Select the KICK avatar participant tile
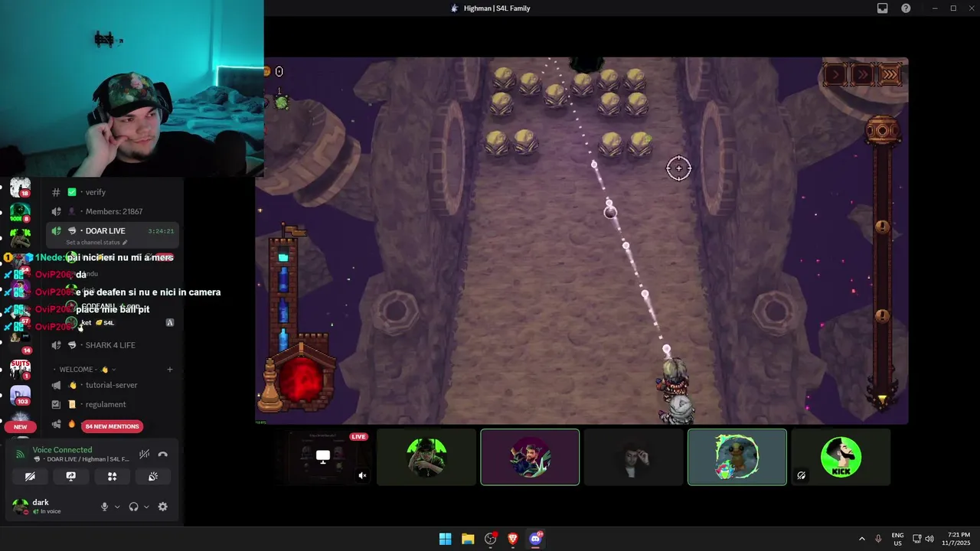This screenshot has width=980, height=551. point(841,457)
